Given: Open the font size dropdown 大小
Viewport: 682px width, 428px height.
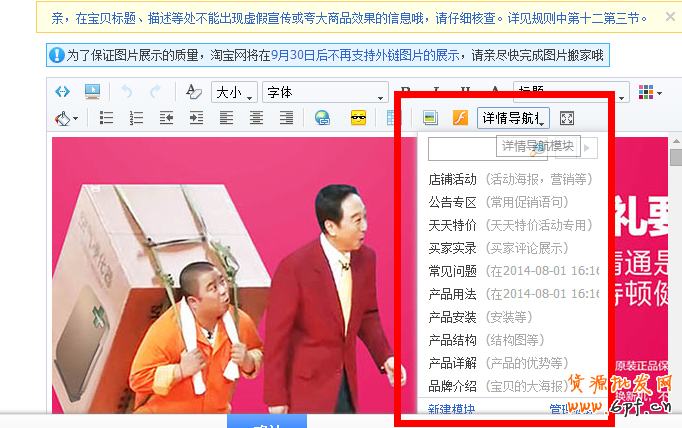Looking at the screenshot, I should point(234,92).
